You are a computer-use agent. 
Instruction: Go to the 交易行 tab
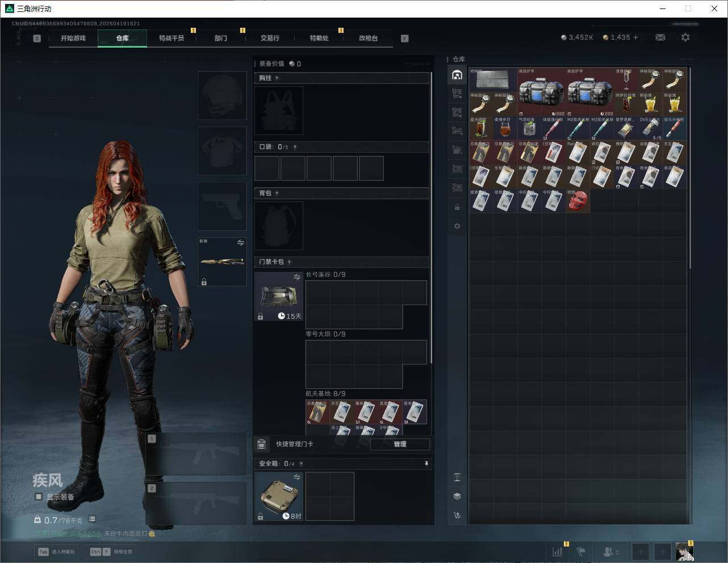270,38
